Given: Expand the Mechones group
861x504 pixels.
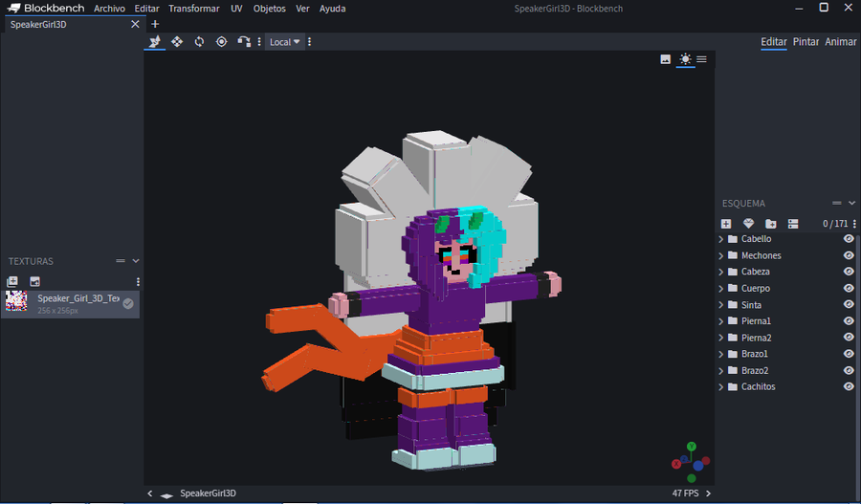Looking at the screenshot, I should tap(721, 256).
